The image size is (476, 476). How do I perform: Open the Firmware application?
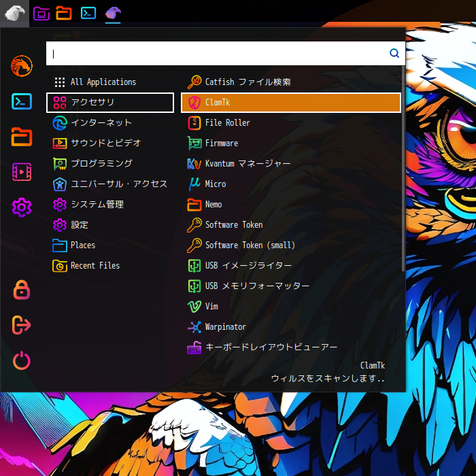pos(291,143)
